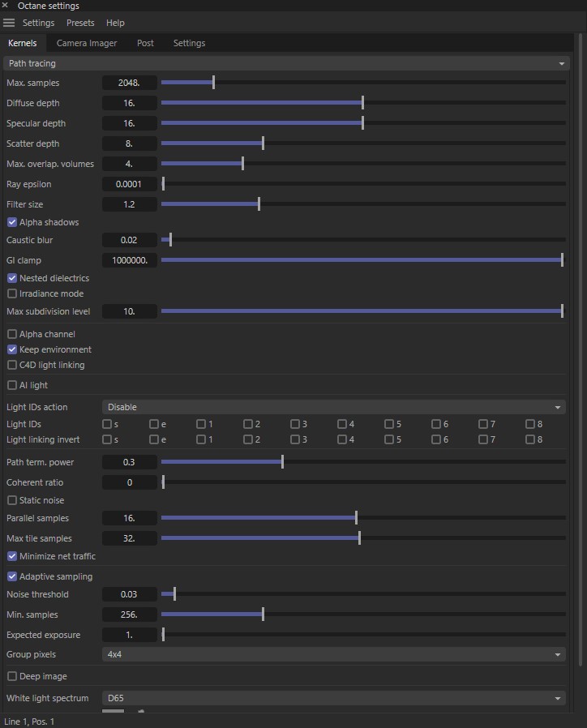587x728 pixels.
Task: Switch to the Settings tab
Action: (189, 43)
